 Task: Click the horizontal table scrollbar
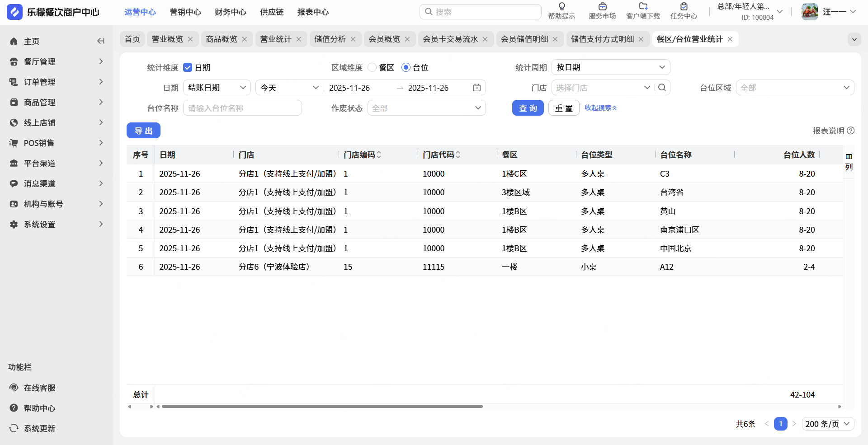322,407
